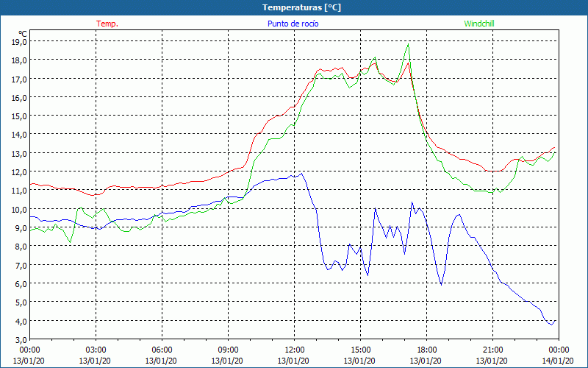Screen dimensions: 588x368
Task: Select the green "Windchill" legend label
Action: [479, 24]
